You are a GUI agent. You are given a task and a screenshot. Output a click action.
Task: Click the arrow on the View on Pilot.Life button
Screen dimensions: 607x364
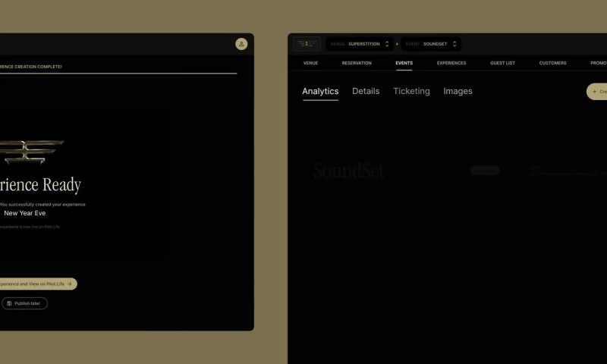coord(70,284)
